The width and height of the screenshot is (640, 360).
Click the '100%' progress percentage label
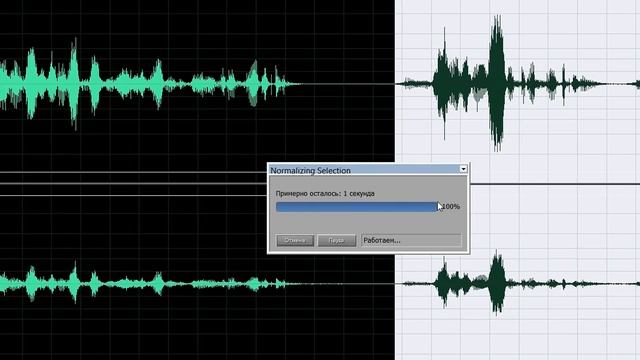(451, 207)
